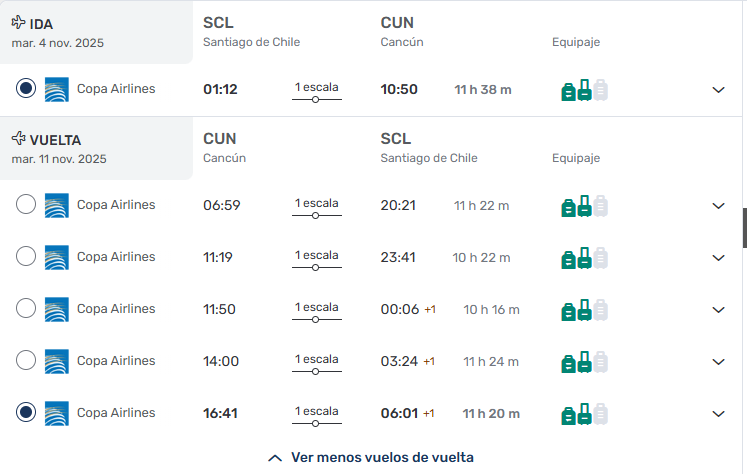747x474 pixels.
Task: Collapse list with Ver menos vuelos de vuelta
Action: pos(371,457)
